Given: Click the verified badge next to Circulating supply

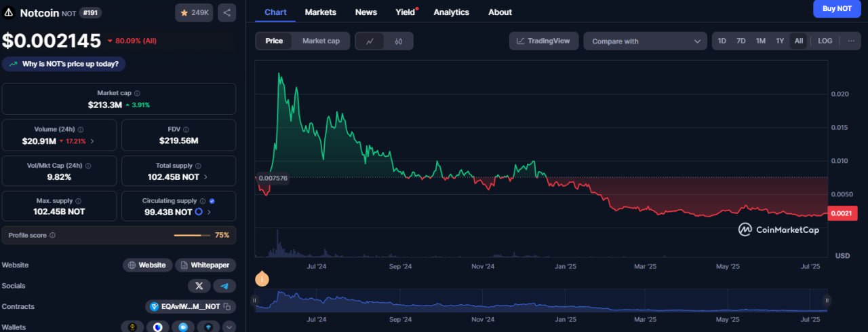Looking at the screenshot, I should click(x=212, y=201).
